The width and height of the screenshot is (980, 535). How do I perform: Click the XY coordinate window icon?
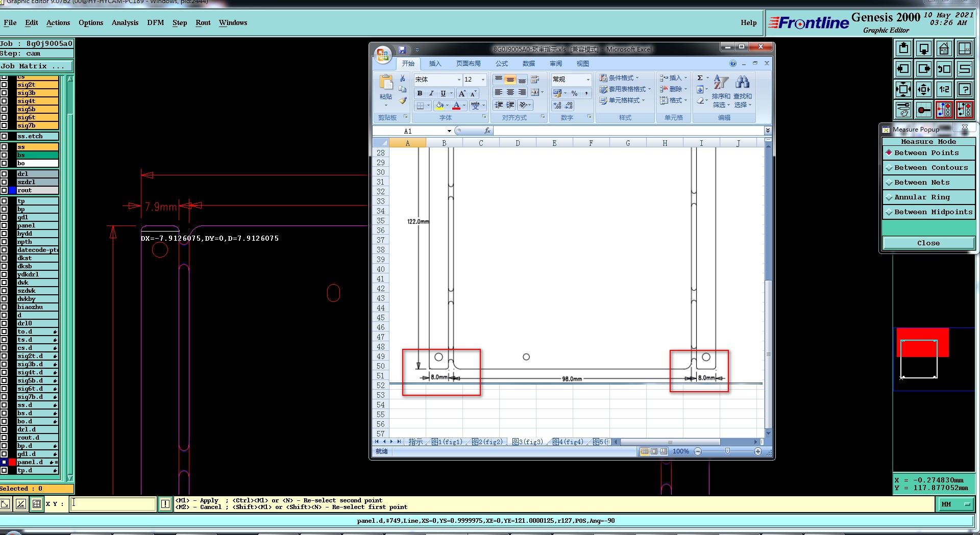pos(964,48)
